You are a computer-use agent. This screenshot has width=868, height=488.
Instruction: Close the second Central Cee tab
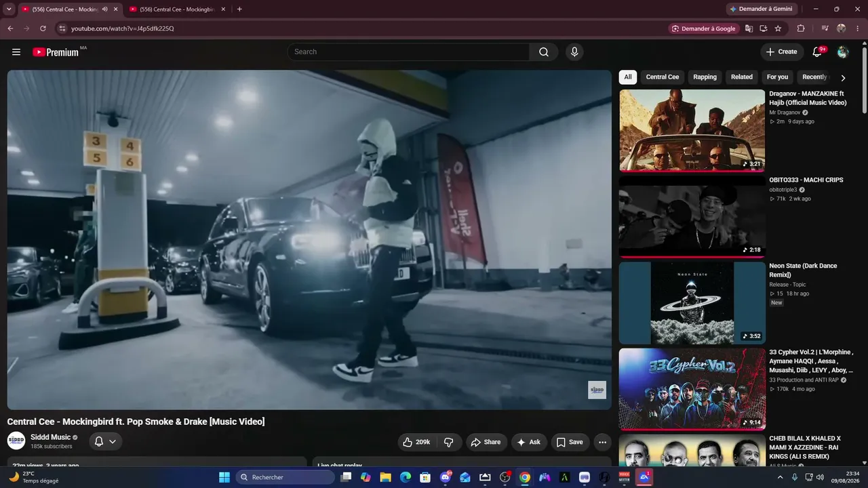tap(223, 9)
